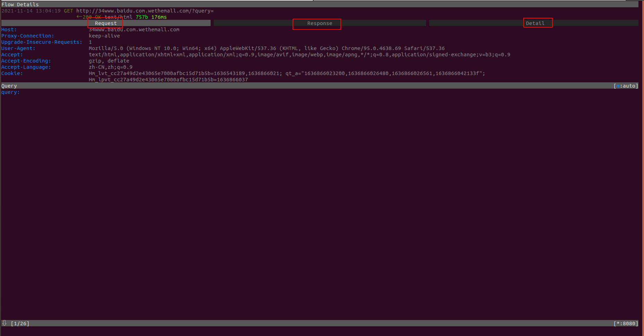This screenshot has width=644, height=336.
Task: Click the flow counter [1/26]
Action: pyautogui.click(x=20, y=323)
